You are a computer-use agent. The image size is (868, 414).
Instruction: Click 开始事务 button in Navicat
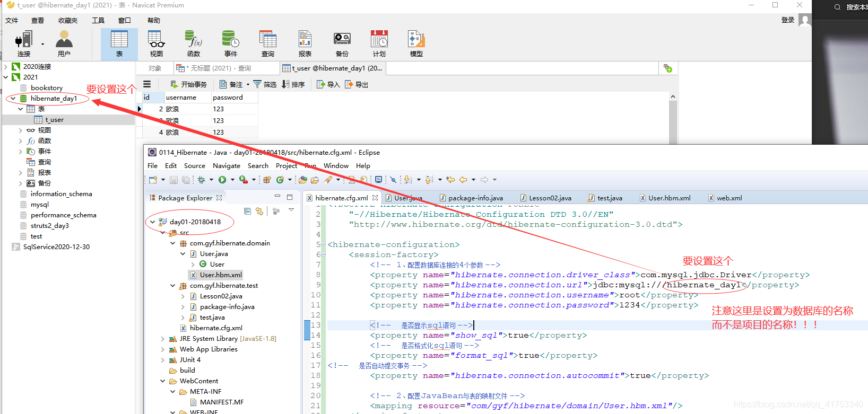tap(188, 84)
